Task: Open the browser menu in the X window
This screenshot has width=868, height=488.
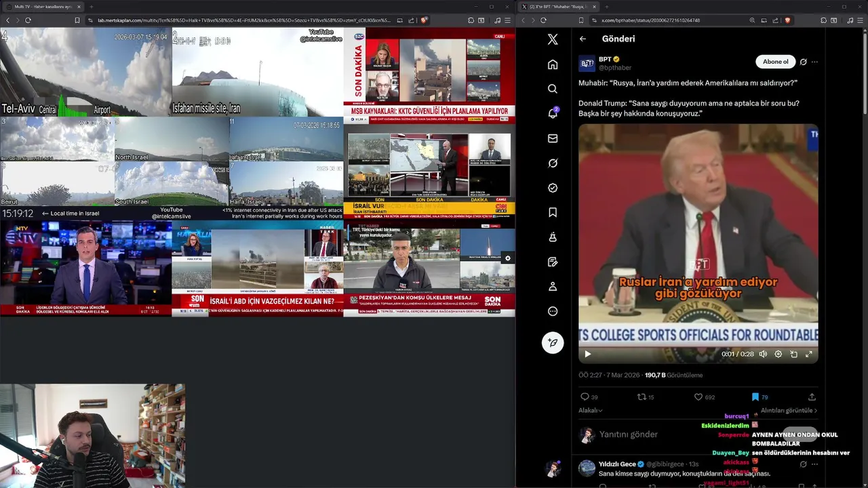Action: click(x=861, y=20)
